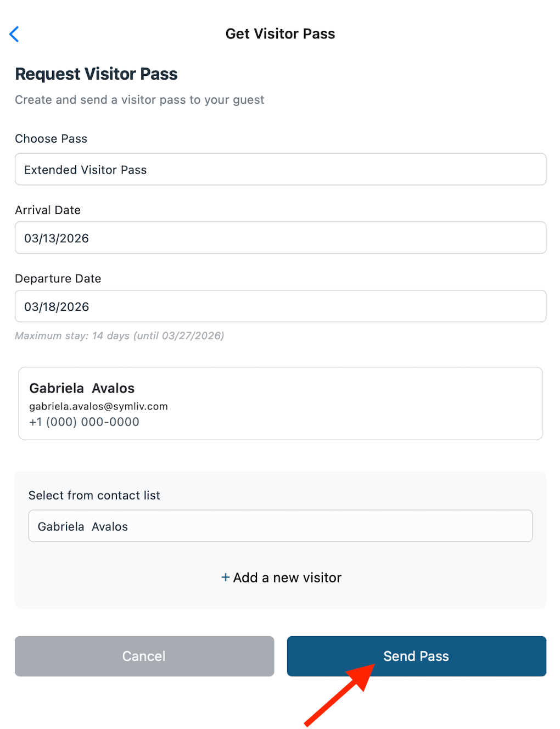Go back using the blue chevron
Viewport: 560px width, 729px height.
coord(14,34)
